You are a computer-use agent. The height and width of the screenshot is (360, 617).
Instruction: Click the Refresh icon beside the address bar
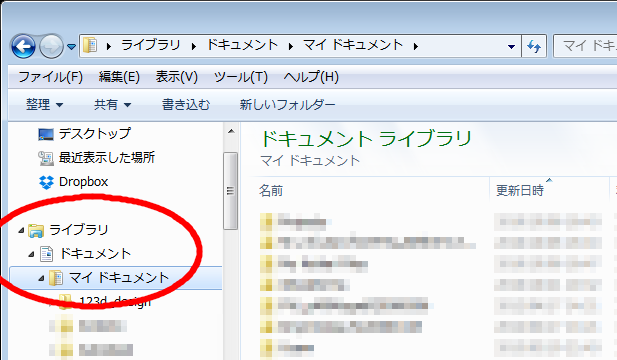(x=534, y=46)
